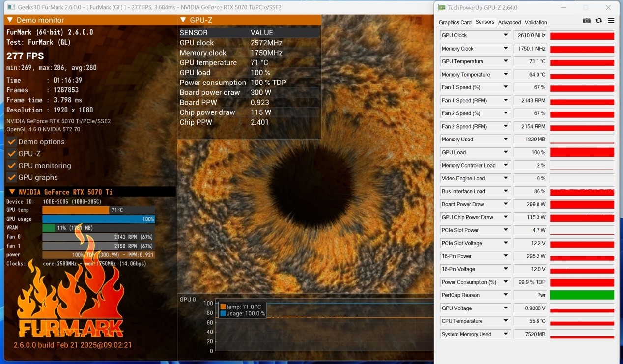Click the power TDP bar in FurMark
The height and width of the screenshot is (364, 623).
pyautogui.click(x=99, y=254)
